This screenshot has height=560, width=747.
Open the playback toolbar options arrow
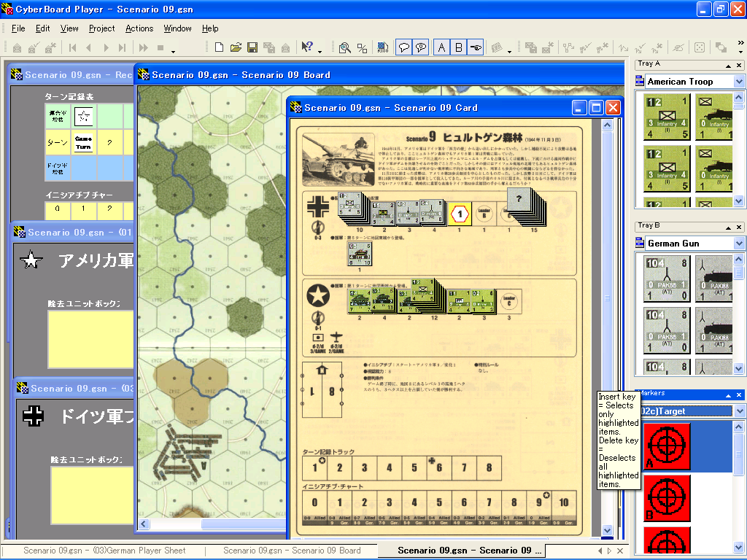(x=174, y=50)
